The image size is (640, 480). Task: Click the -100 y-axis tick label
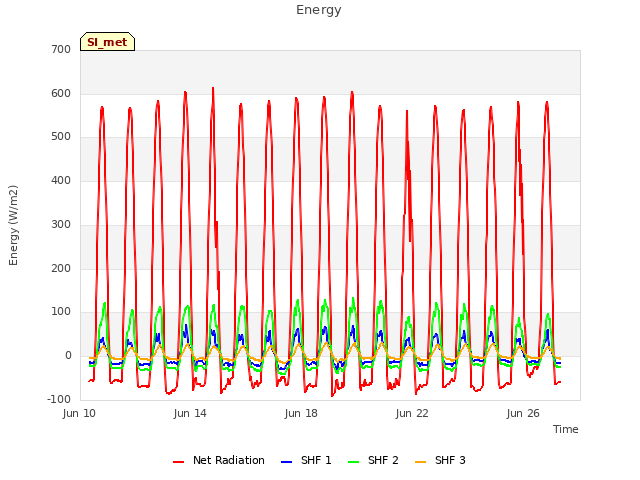pos(59,399)
